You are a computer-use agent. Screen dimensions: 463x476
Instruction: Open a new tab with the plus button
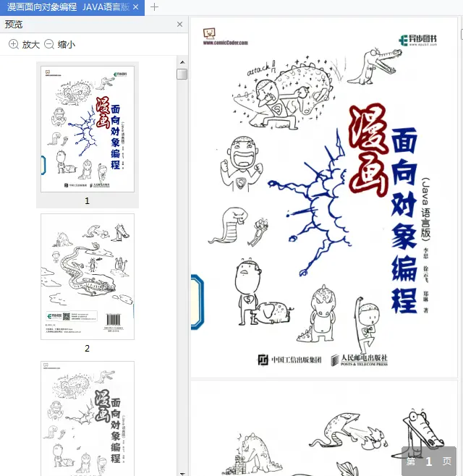click(x=154, y=7)
